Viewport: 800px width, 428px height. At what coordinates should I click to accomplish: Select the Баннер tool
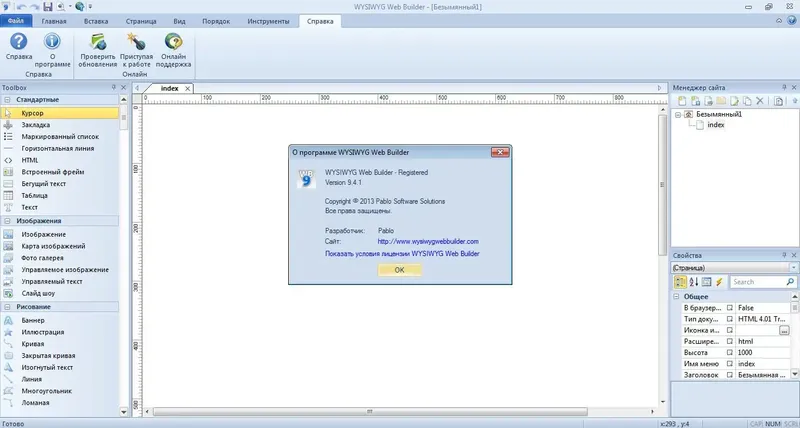[x=33, y=320]
